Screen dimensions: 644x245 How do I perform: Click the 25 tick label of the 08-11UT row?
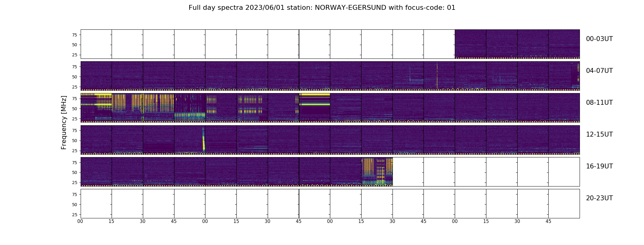click(x=75, y=119)
